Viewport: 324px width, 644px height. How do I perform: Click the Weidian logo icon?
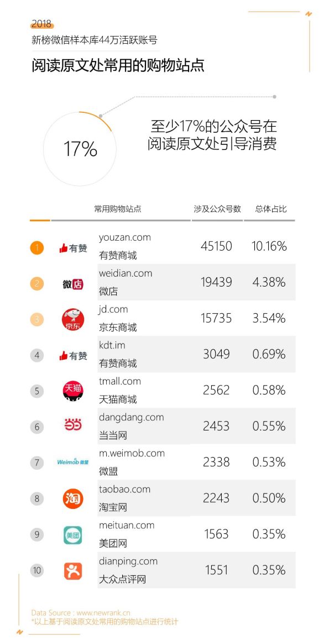(x=72, y=284)
